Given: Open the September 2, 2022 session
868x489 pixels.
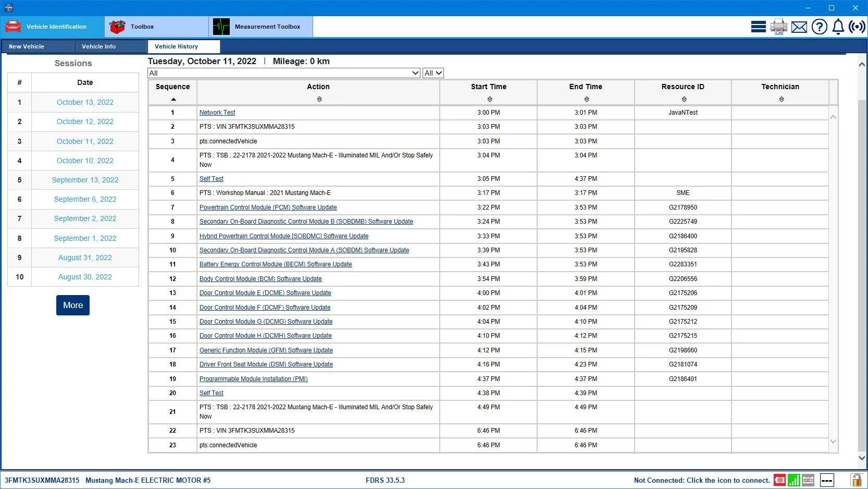Looking at the screenshot, I should click(85, 218).
